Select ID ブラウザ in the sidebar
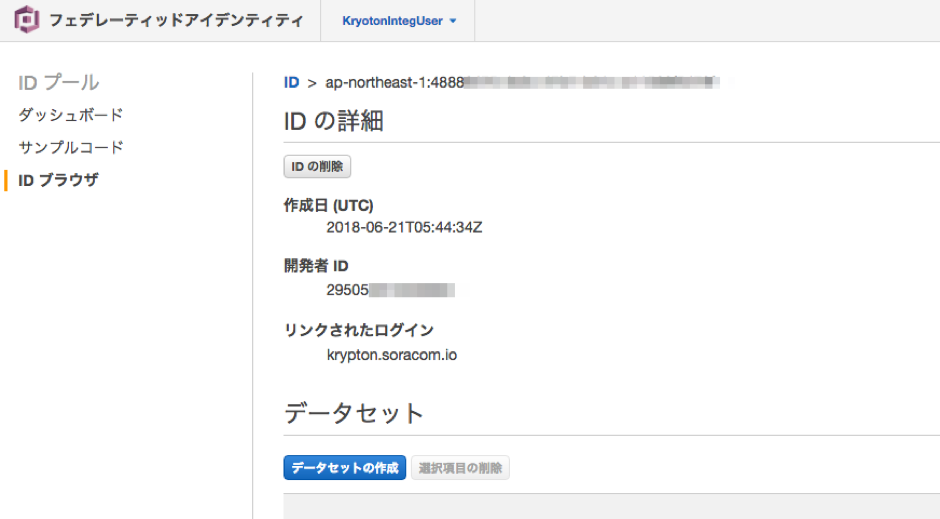 (58, 180)
